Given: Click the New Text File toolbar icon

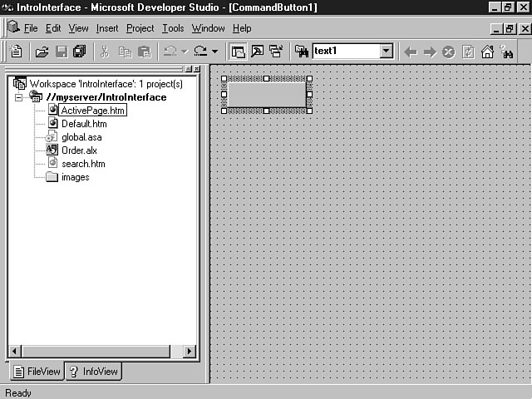Looking at the screenshot, I should (x=16, y=52).
